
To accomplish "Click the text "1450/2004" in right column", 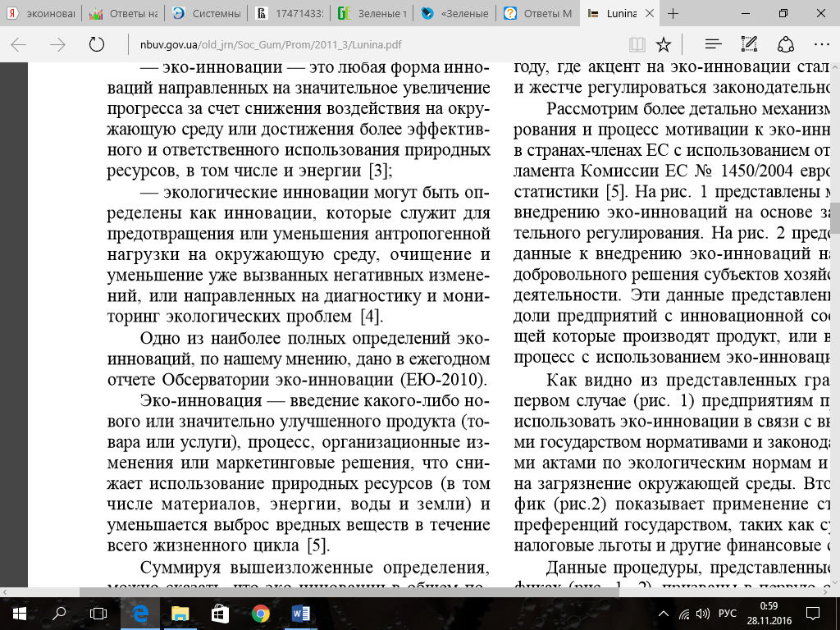I will point(756,171).
